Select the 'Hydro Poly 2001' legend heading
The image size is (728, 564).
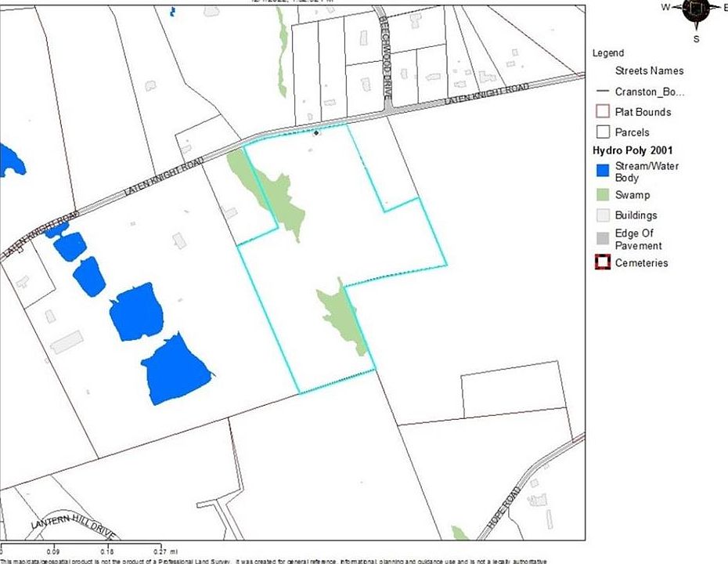point(632,150)
